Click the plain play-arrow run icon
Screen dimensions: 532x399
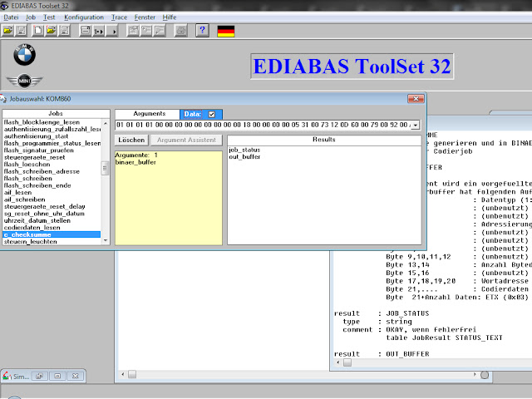pos(111,31)
